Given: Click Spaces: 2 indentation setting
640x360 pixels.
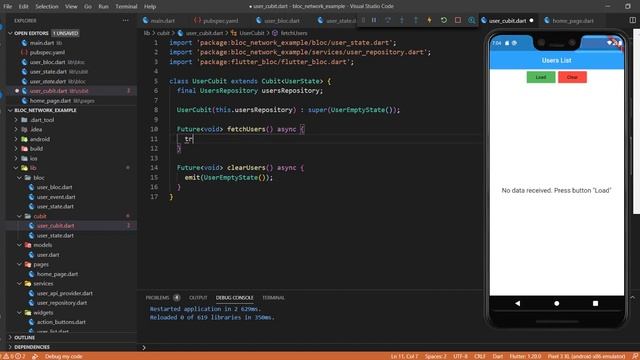Looking at the screenshot, I should (436, 356).
